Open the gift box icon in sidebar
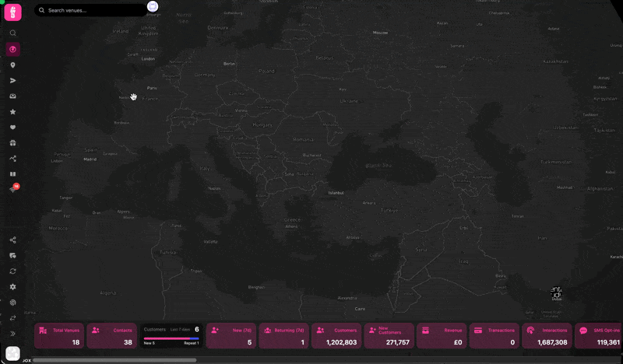 click(12, 143)
